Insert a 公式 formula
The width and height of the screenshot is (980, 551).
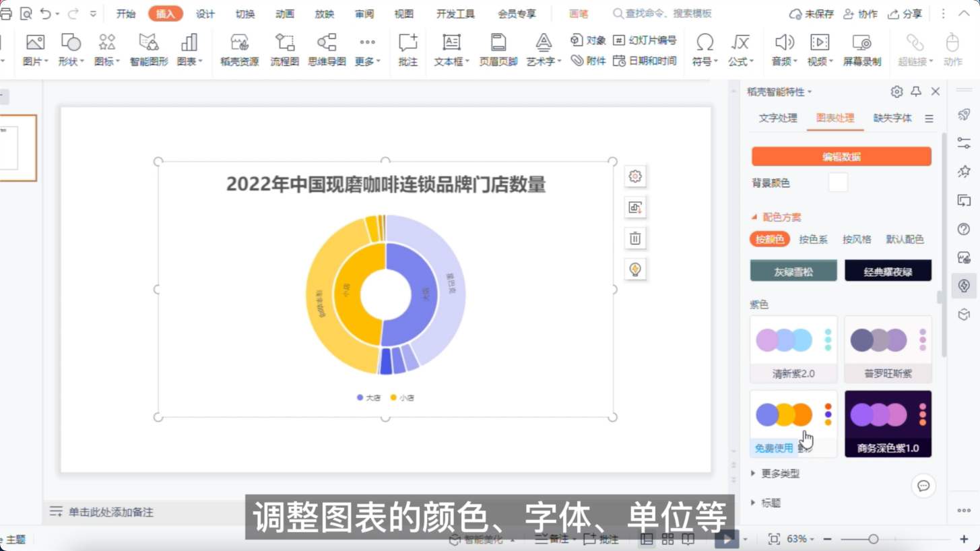point(740,50)
